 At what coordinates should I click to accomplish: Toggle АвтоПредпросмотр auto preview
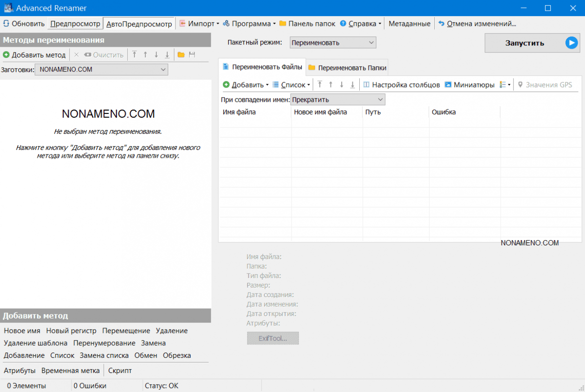[x=139, y=23]
